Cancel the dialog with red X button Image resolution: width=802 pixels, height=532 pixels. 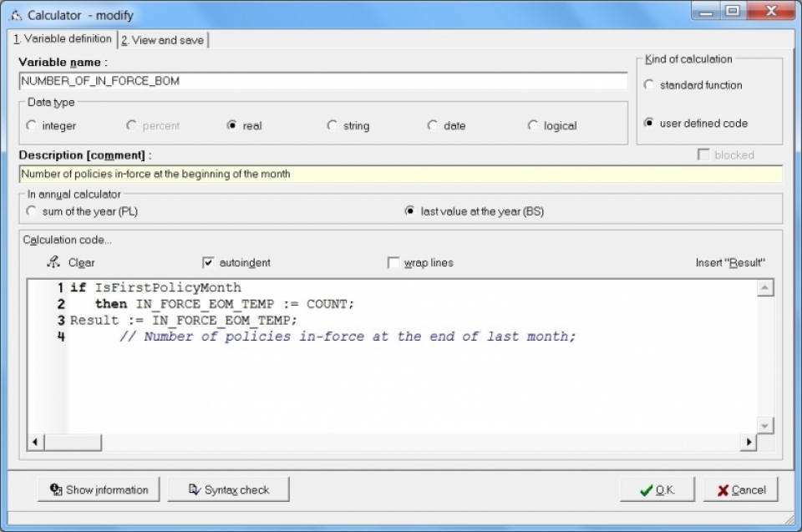pos(741,490)
